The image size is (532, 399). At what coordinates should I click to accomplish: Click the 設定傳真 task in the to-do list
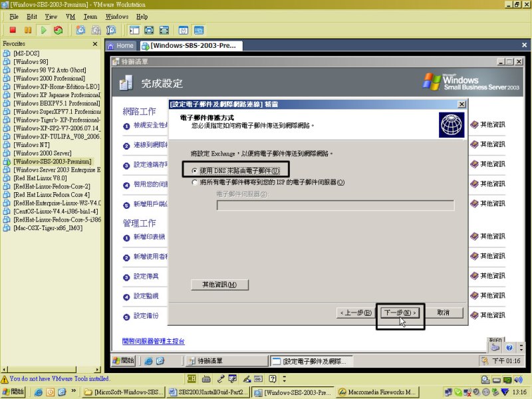146,277
